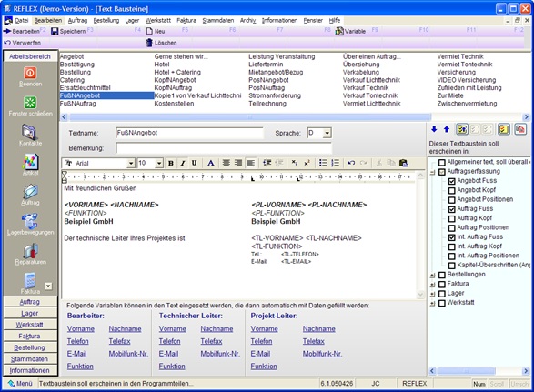Expand the Lager tree node

[432, 294]
